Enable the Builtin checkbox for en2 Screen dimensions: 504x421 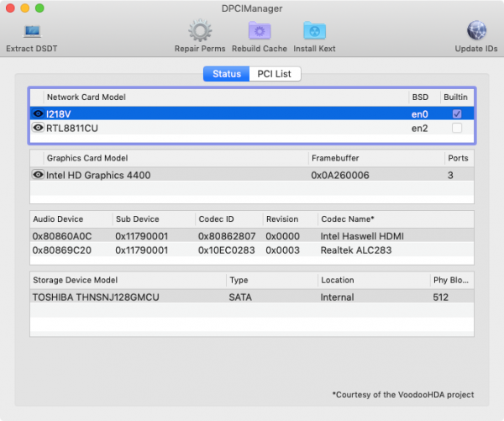(457, 129)
